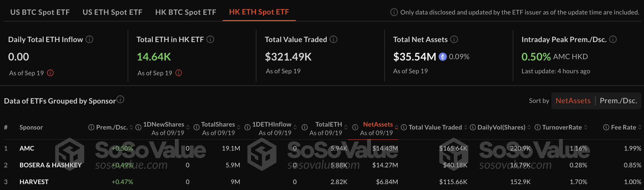Screen dimensions: 644x190
Task: Open the US BTC Spot ETF tab
Action: click(x=40, y=12)
